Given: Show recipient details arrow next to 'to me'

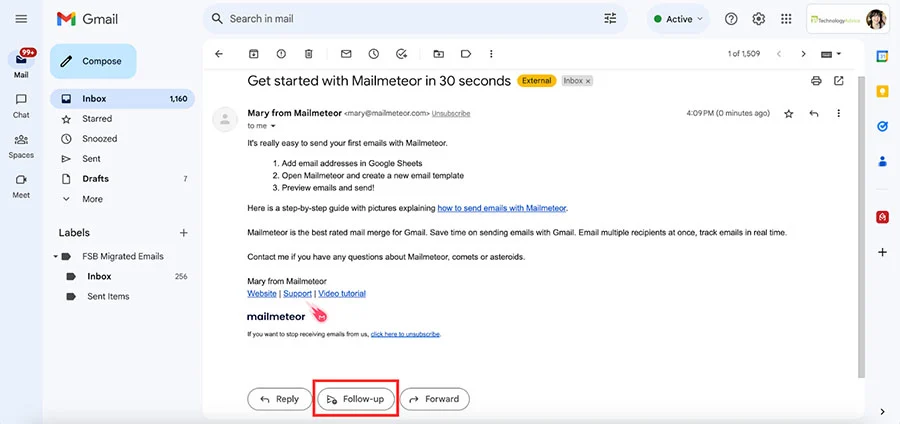Looking at the screenshot, I should 273,126.
